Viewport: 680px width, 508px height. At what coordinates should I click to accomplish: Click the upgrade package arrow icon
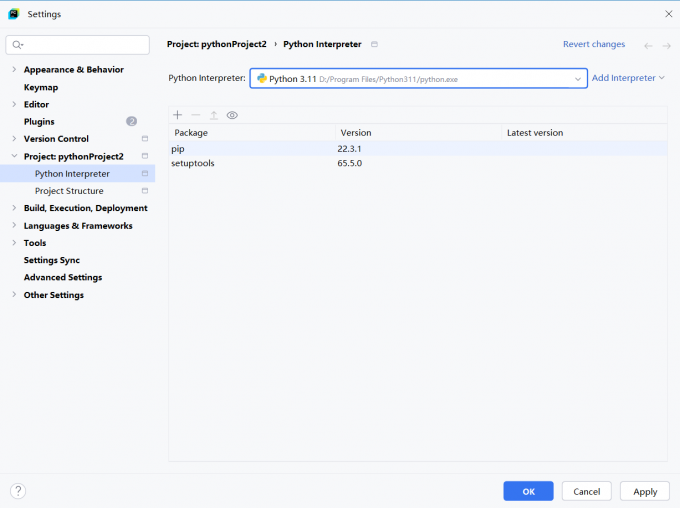214,115
